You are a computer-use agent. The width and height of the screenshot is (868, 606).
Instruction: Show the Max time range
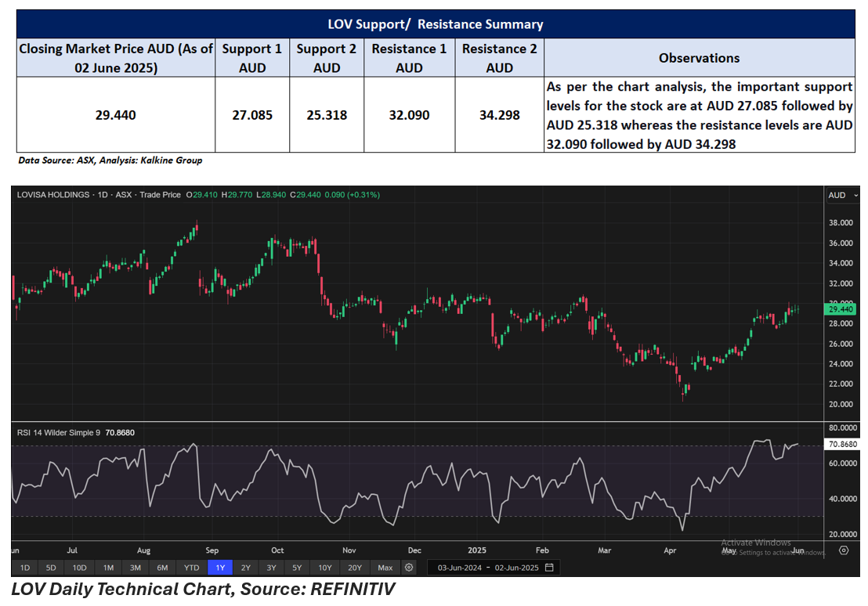385,567
